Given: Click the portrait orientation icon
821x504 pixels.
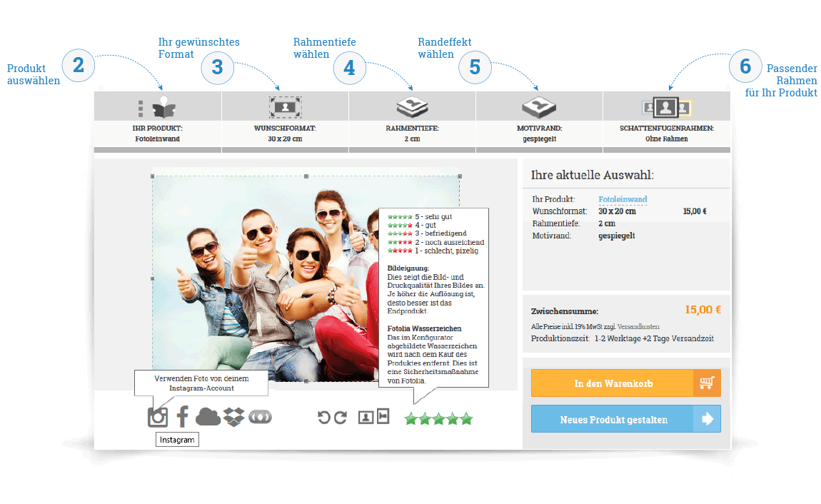Looking at the screenshot, I should [383, 417].
